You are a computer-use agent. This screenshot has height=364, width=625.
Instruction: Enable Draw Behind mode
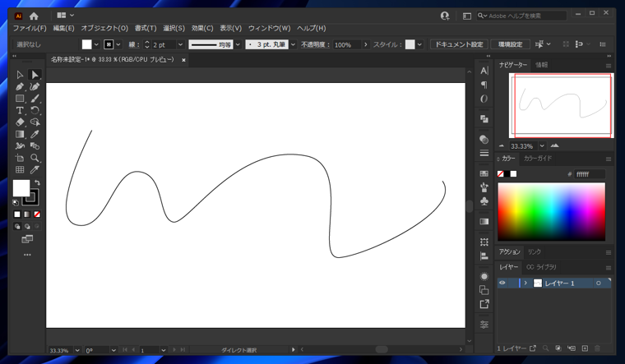pyautogui.click(x=27, y=226)
